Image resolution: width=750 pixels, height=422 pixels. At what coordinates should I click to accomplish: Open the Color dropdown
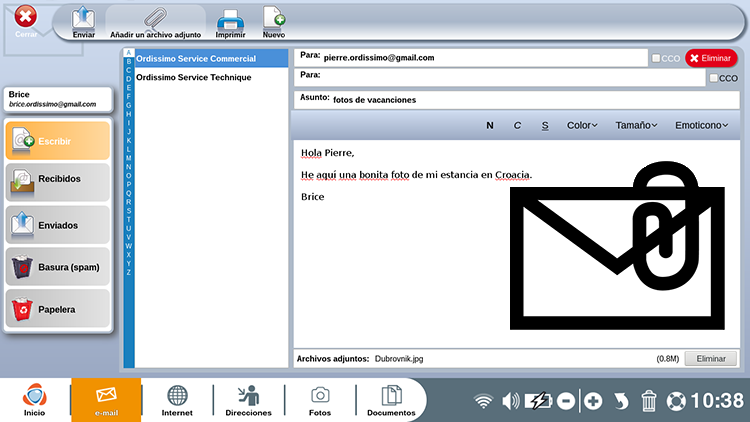(582, 125)
